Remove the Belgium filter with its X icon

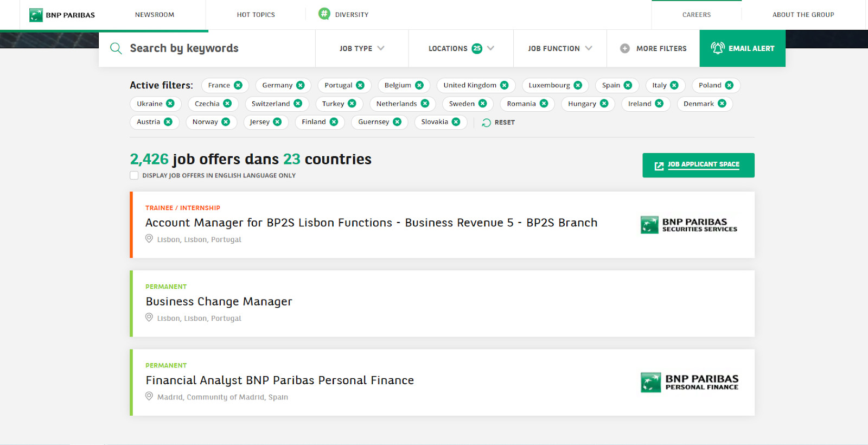pos(419,85)
